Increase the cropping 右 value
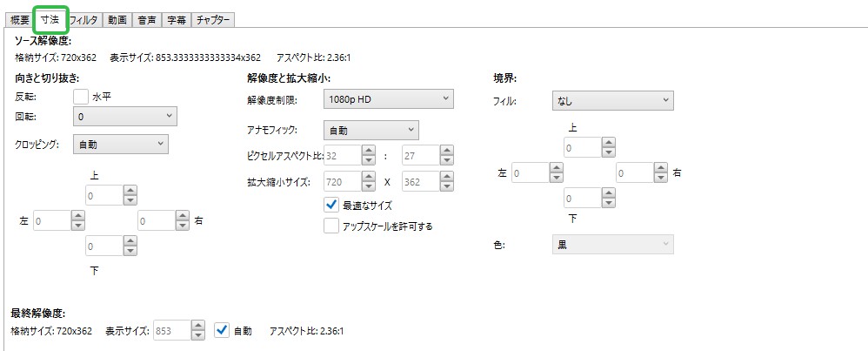Viewport: 868px width, 351px height. coord(183,216)
